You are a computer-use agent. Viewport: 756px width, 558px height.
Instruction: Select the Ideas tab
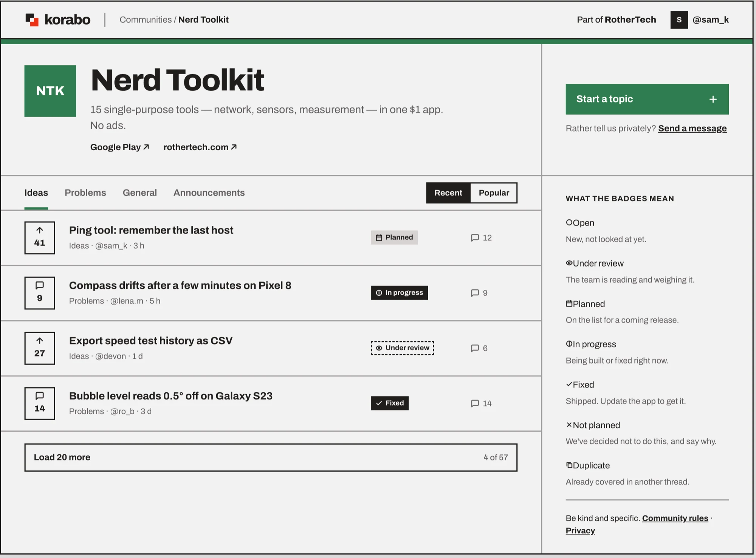pos(36,193)
